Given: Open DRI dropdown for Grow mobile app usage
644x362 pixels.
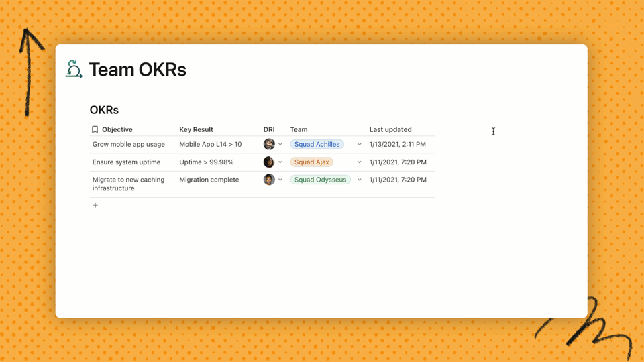Looking at the screenshot, I should point(280,145).
